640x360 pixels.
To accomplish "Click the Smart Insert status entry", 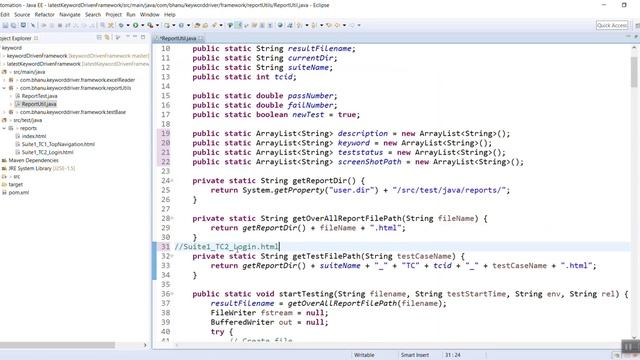I will point(415,355).
